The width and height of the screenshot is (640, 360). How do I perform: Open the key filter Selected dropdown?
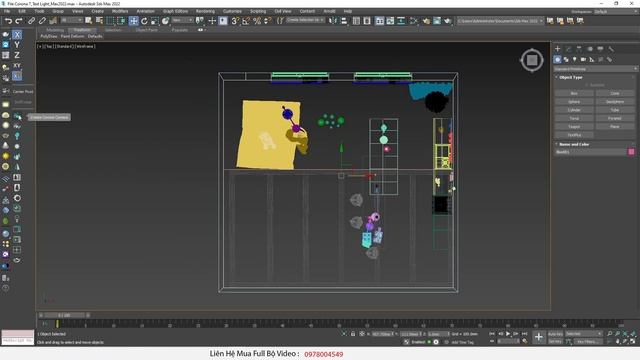pos(584,334)
